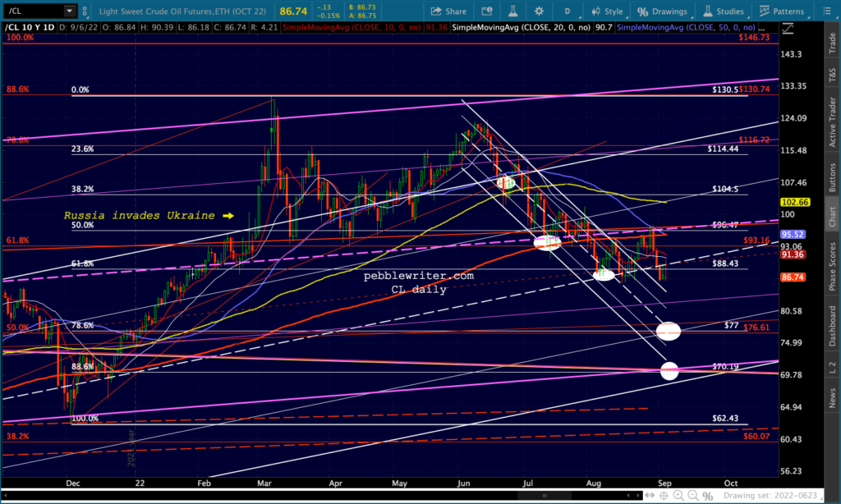Click SimpleMovingAvg (CLOSE, 50, 0, no) label
The width and height of the screenshot is (841, 504).
click(686, 27)
